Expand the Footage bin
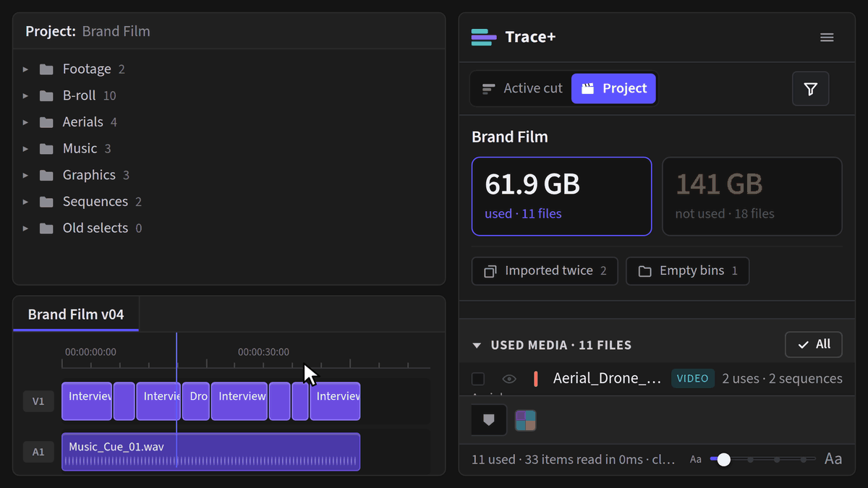This screenshot has height=488, width=868. pos(25,69)
